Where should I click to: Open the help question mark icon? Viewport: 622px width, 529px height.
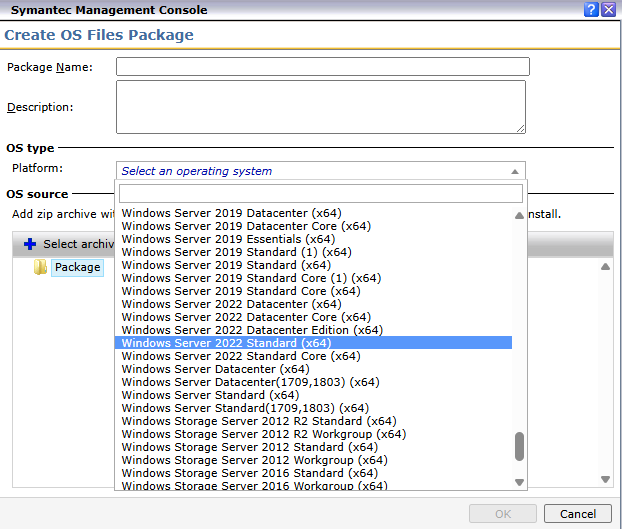(591, 9)
